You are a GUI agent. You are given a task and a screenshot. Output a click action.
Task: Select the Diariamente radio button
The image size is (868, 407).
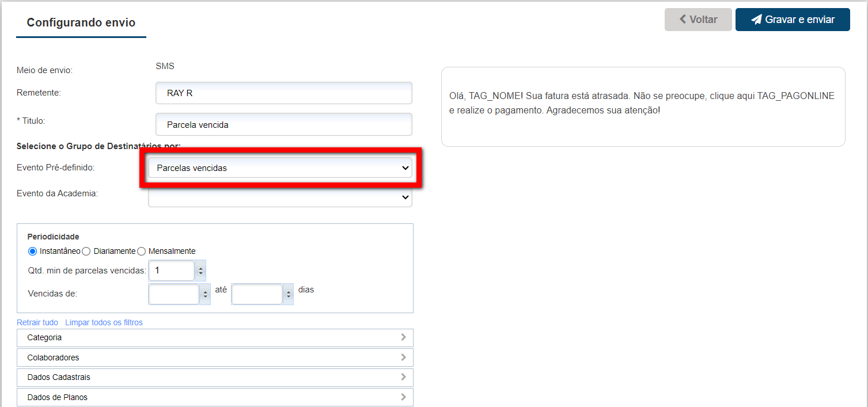[x=86, y=251]
